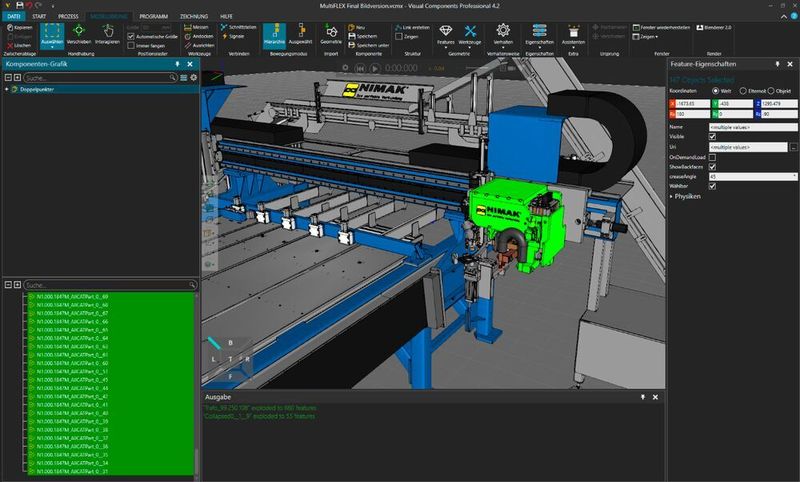
Task: Click the X coordinate input field
Action: pyautogui.click(x=692, y=104)
